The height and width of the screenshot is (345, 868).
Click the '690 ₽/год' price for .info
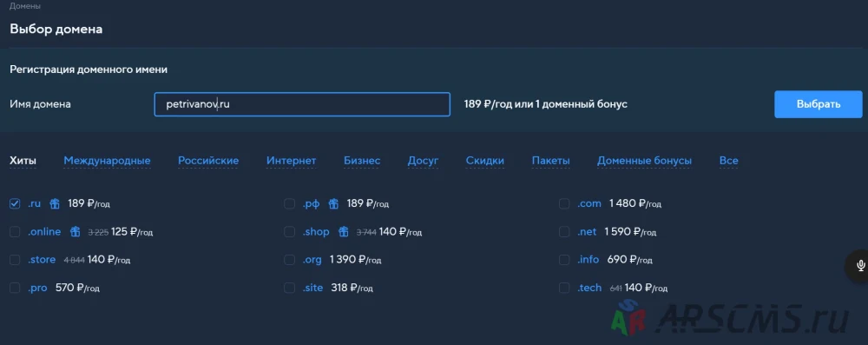pyautogui.click(x=630, y=260)
